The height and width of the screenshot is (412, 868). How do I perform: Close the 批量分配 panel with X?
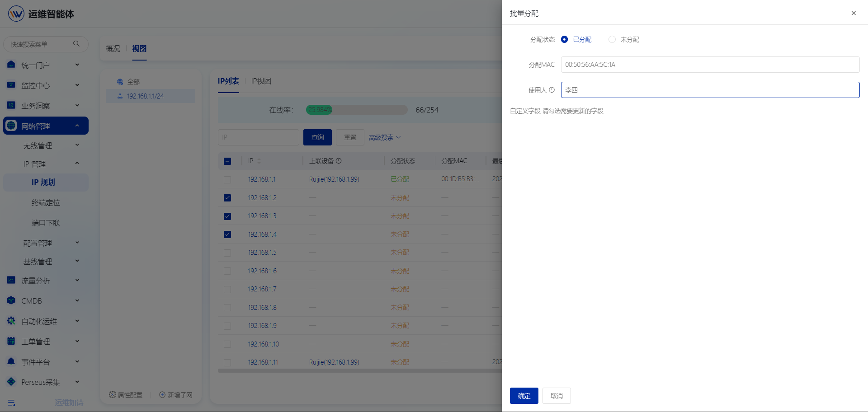pyautogui.click(x=854, y=13)
